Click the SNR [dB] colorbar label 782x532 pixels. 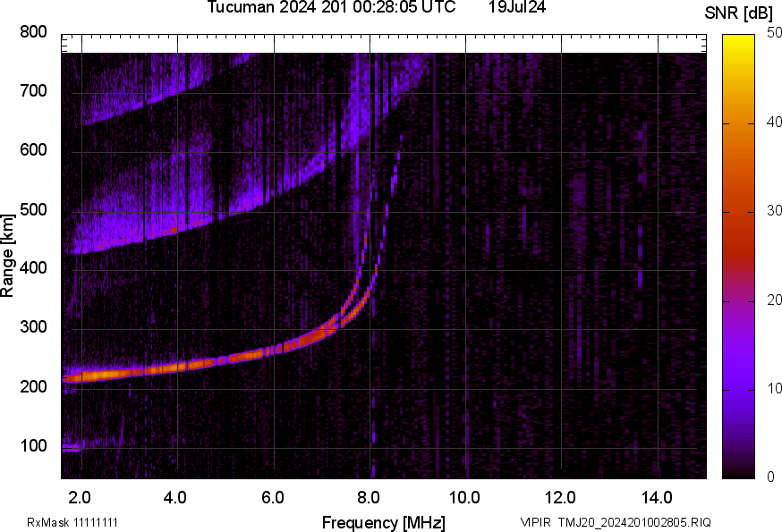point(737,11)
